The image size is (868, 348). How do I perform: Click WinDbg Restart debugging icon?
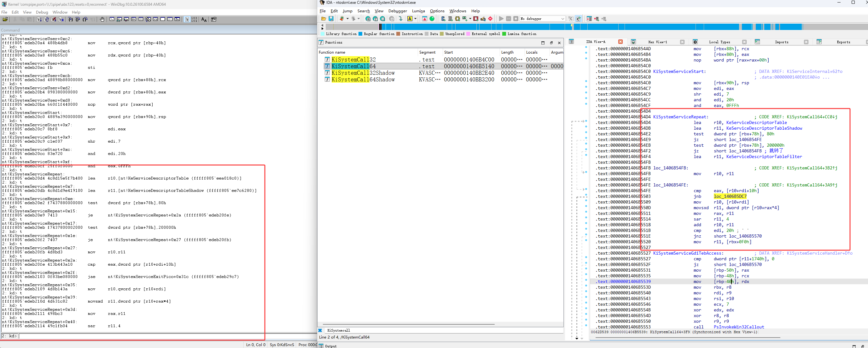click(x=46, y=19)
